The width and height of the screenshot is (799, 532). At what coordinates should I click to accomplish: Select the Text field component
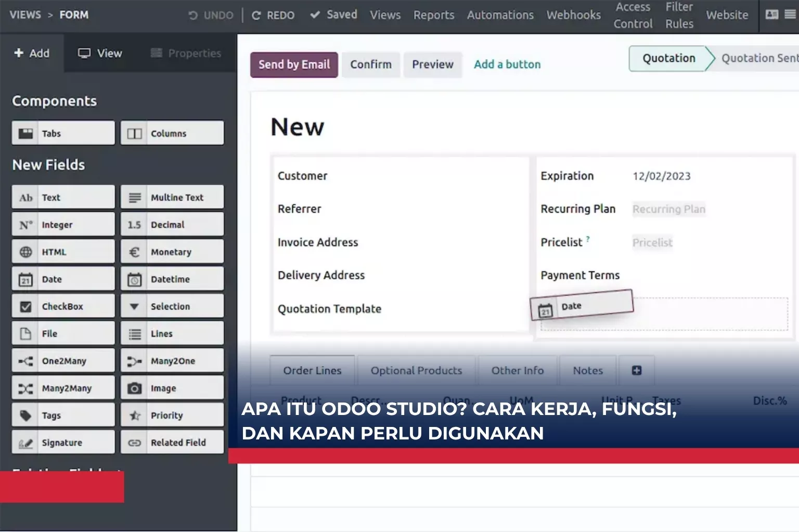63,197
